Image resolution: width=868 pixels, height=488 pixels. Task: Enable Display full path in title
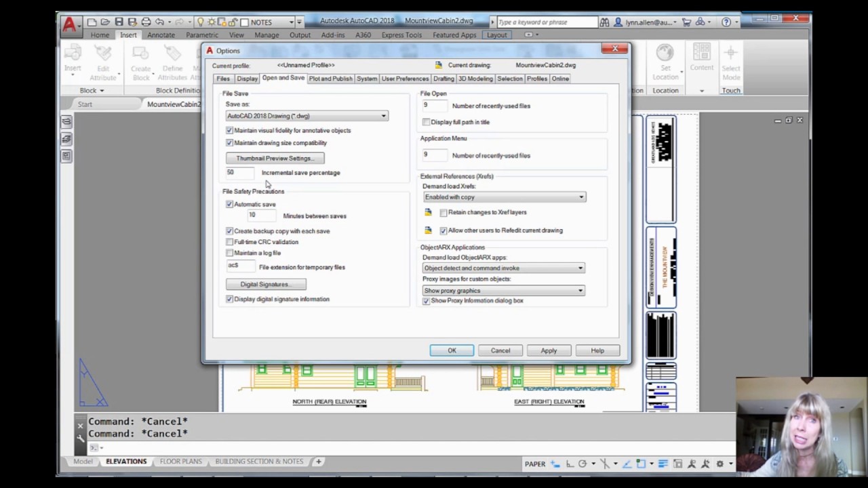pyautogui.click(x=426, y=122)
